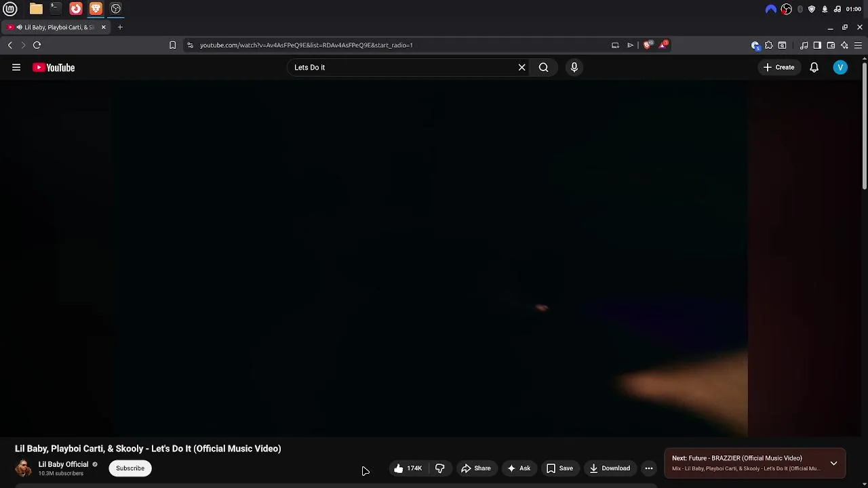
Task: Click the Lil Baby channel avatar
Action: (x=23, y=468)
